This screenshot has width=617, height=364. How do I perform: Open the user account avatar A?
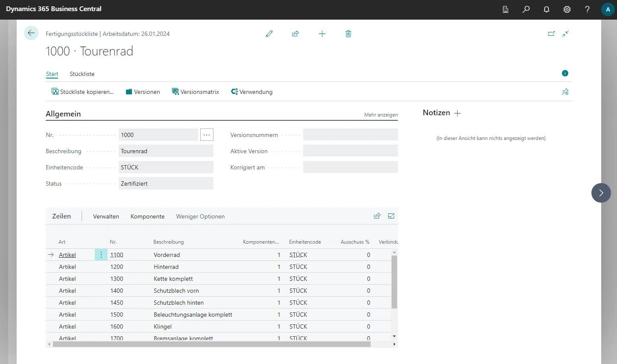(608, 9)
